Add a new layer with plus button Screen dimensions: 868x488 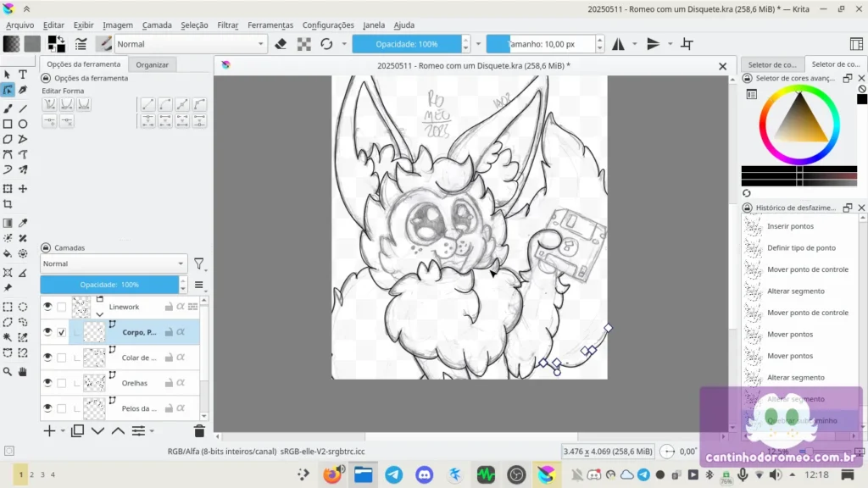point(49,430)
